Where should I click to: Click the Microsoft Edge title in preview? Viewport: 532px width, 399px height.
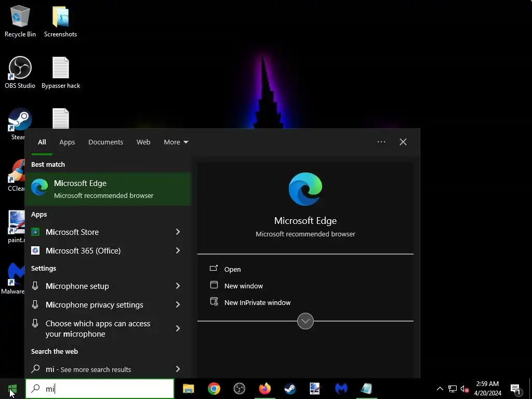[x=305, y=220]
